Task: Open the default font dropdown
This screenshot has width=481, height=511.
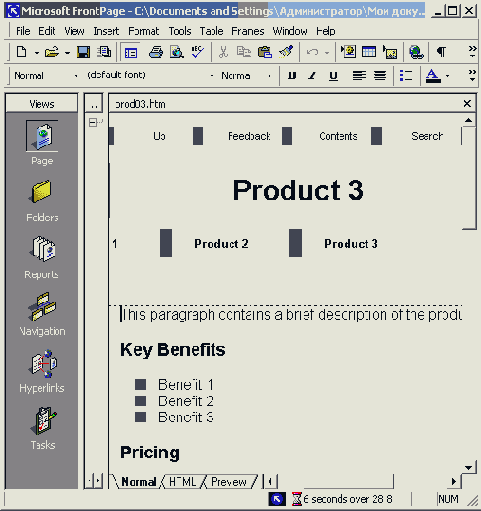Action: 212,76
